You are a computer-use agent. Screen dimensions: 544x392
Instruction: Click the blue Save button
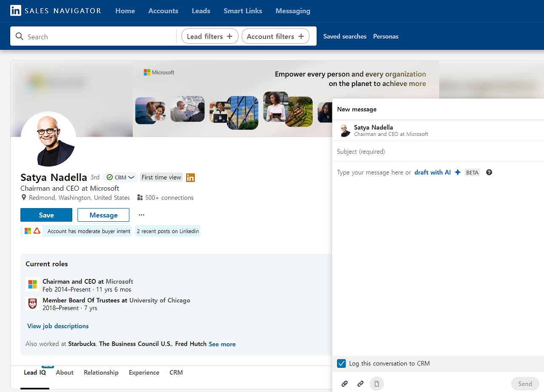(x=46, y=215)
